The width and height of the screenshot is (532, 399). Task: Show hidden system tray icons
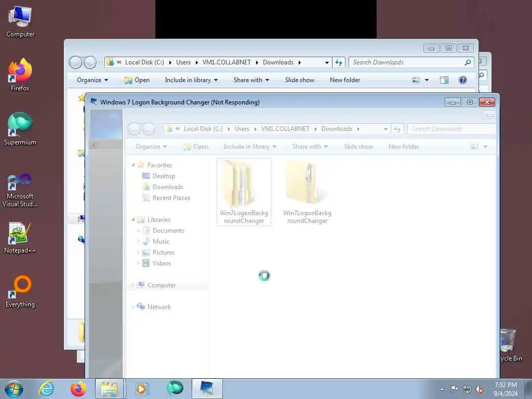coord(442,389)
